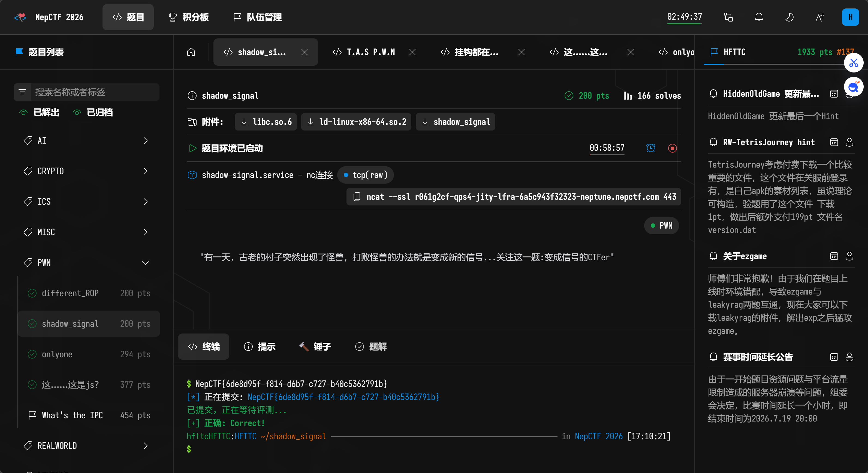Screen dimensions: 868x473
Task: Click the 166 solves statistics icon
Action: pos(628,96)
